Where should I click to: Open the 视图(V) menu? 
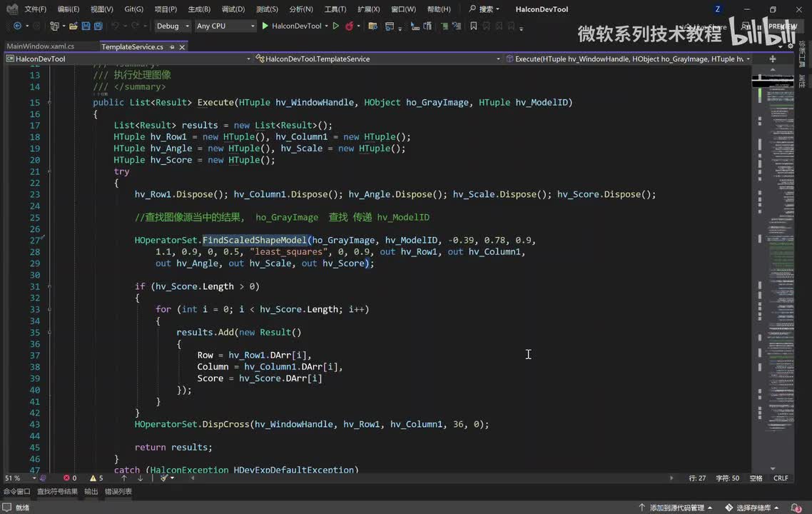click(101, 9)
